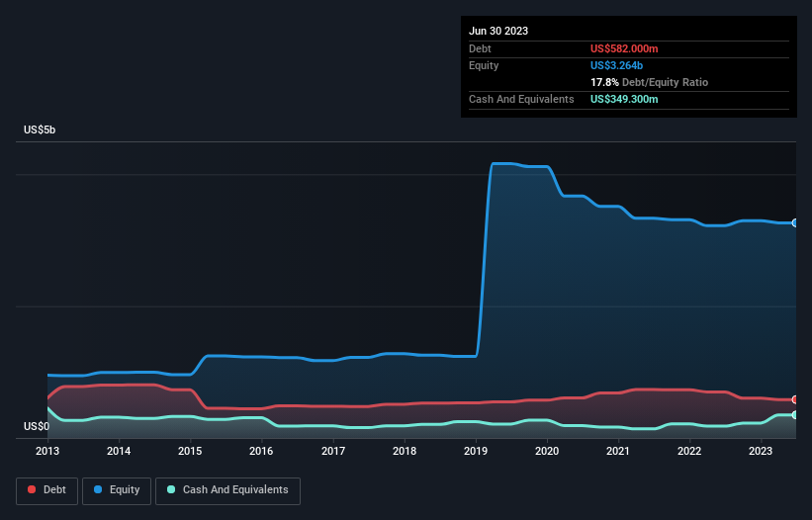Select the Cash endpoint marker on chart
The image size is (812, 520).
795,415
